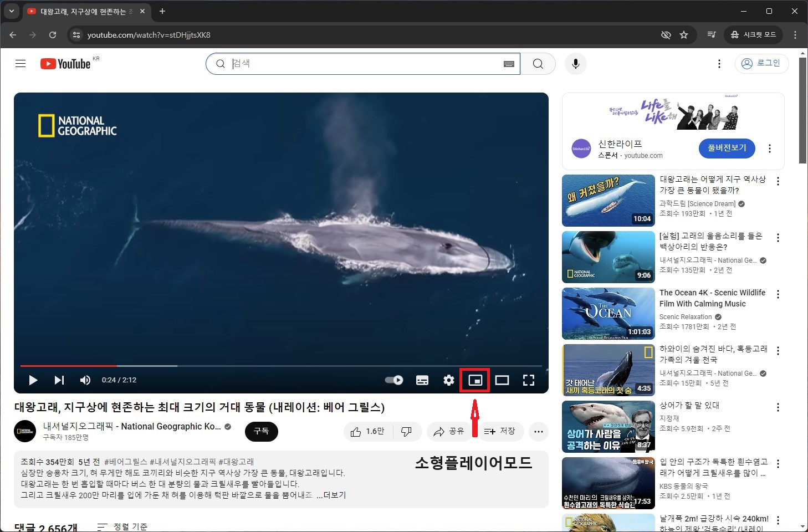The width and height of the screenshot is (808, 532).
Task: Expand the description with ...더보기
Action: [331, 495]
